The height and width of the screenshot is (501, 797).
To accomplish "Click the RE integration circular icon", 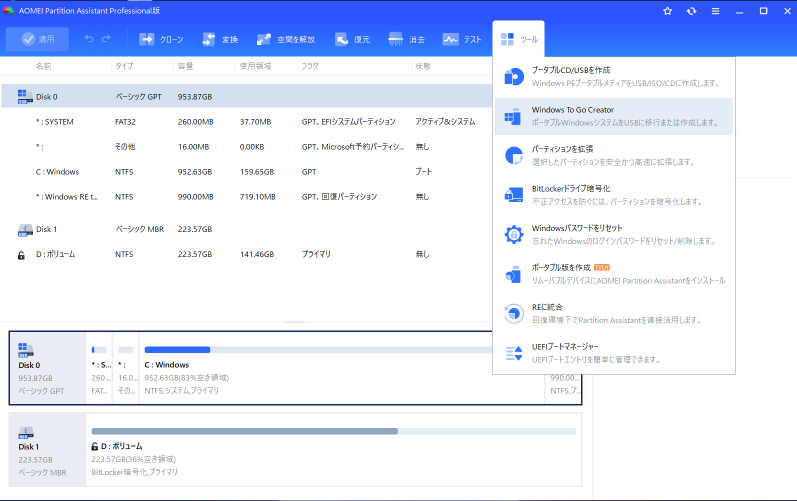I will 514,314.
